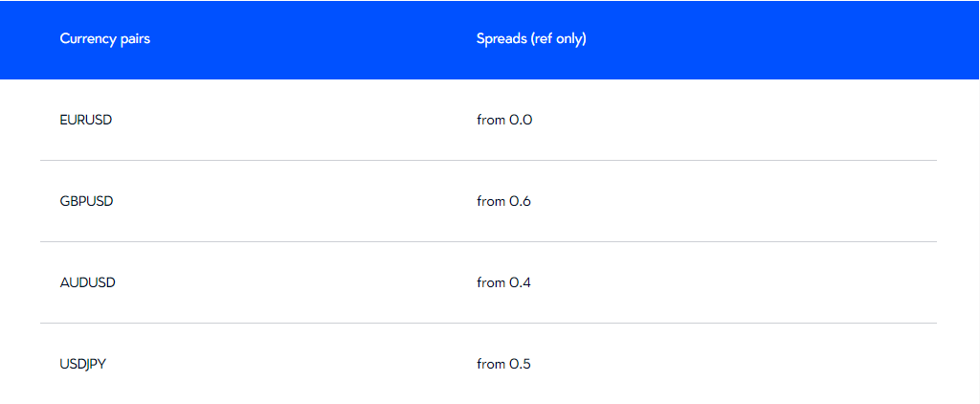Click the "(ref only)" text in the header
The image size is (980, 404).
click(558, 39)
